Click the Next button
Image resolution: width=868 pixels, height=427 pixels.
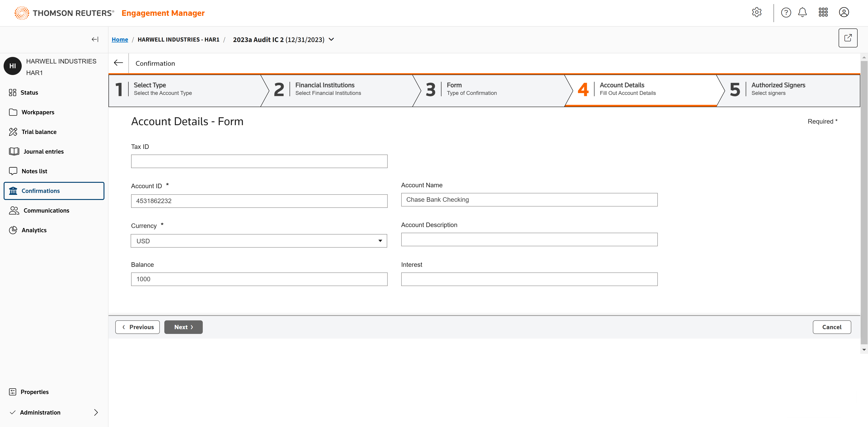(x=183, y=327)
